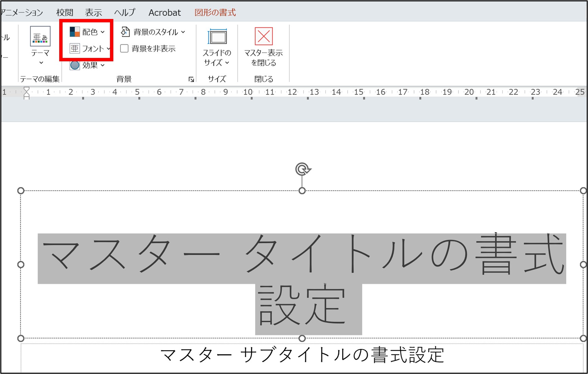Expand the 背景のスタイル dropdown arrow

[183, 32]
